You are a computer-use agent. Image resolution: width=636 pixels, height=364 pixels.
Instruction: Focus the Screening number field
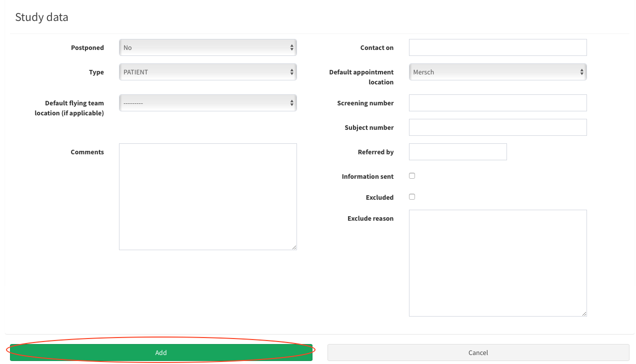pyautogui.click(x=497, y=103)
